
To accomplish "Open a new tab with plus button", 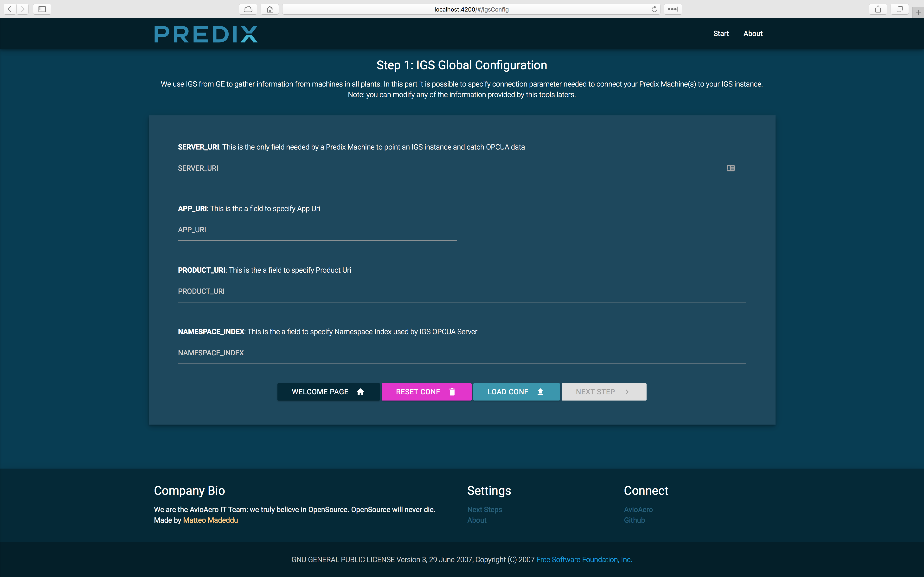I will [918, 13].
